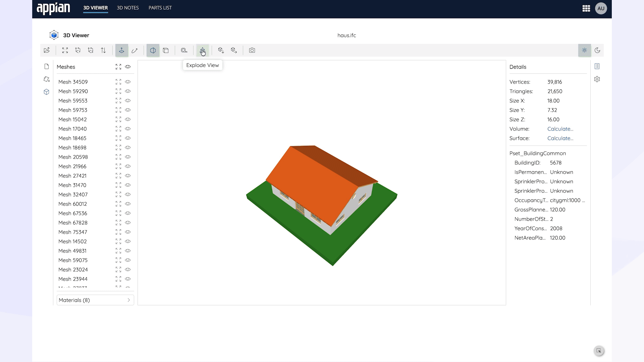This screenshot has height=362, width=644.
Task: Set Y axis as up vector
Action: [x=78, y=50]
